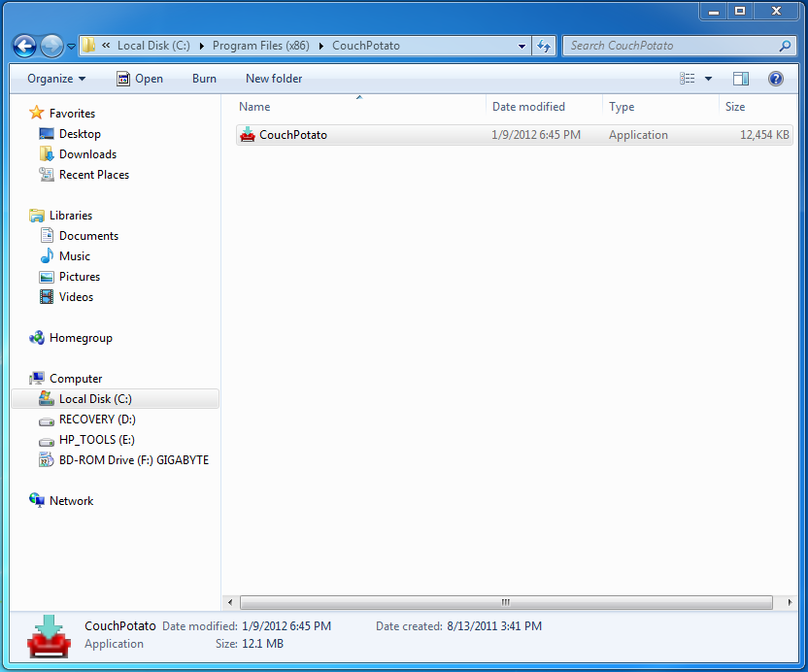Expand arrow after Program Files (x86) breadcrumb
Screen dimensions: 808x672
321,46
